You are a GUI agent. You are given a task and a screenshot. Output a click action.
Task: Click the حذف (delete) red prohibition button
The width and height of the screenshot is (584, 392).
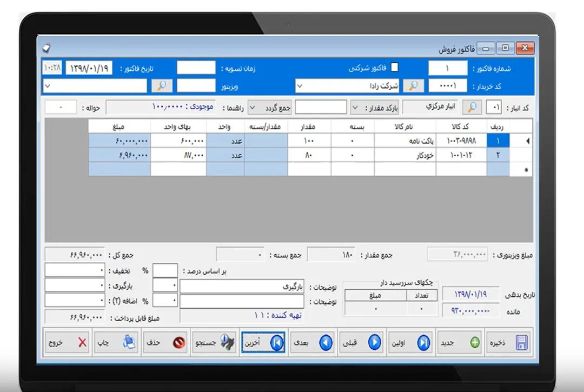click(165, 342)
